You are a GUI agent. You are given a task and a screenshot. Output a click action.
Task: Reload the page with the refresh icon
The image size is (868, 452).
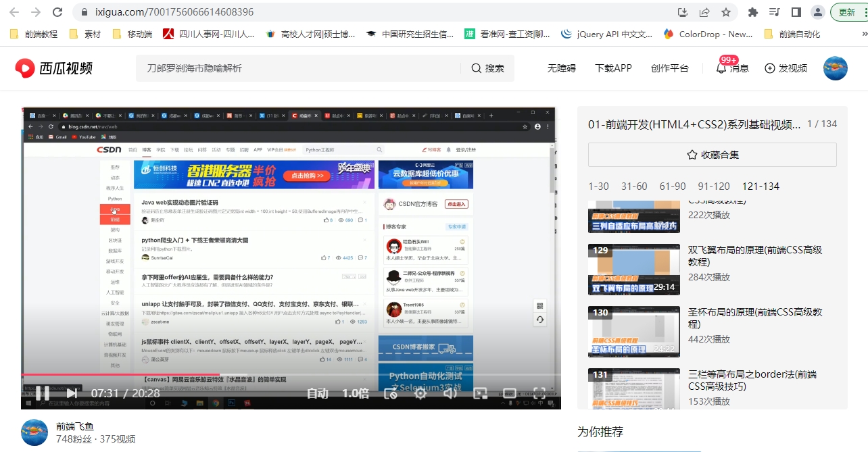click(57, 12)
